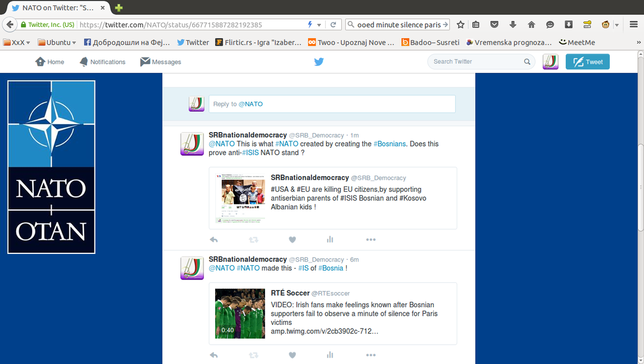Click the boxed download extension icon

(x=569, y=25)
